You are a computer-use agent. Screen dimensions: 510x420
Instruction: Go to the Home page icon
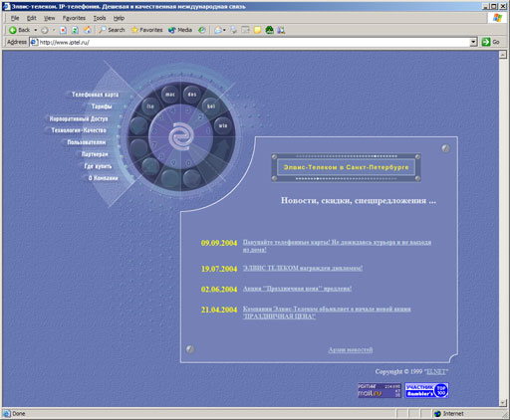pos(87,30)
